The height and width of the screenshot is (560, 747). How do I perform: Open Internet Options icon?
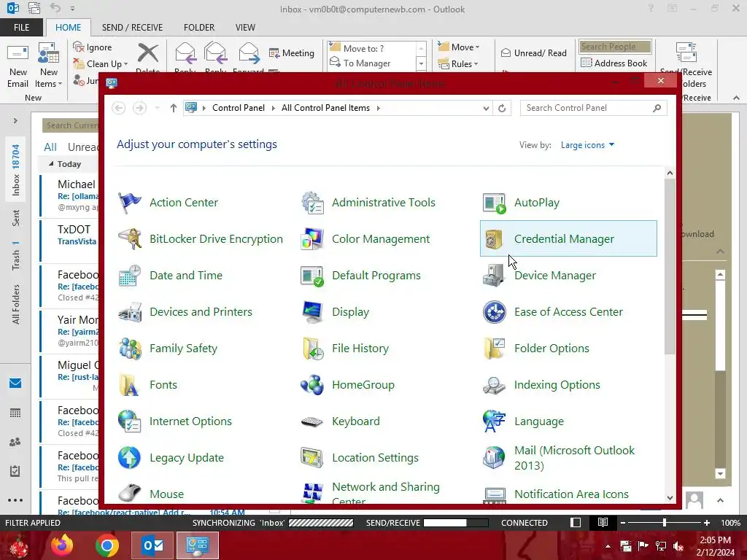click(x=130, y=421)
